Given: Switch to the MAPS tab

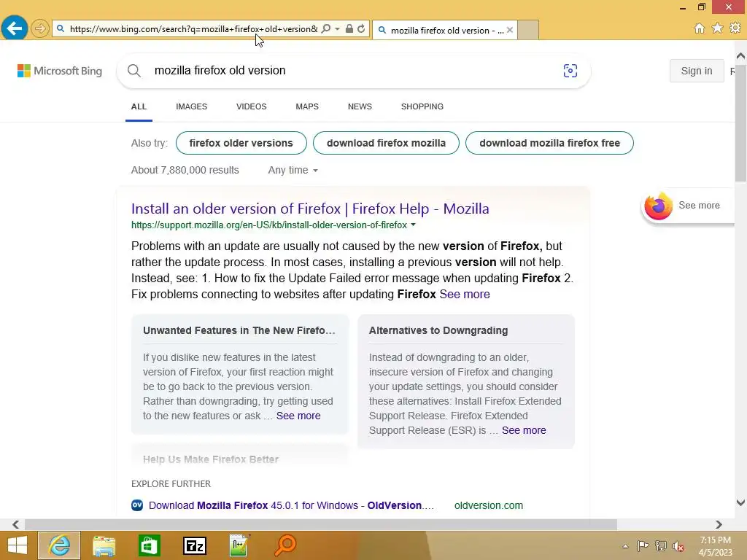Looking at the screenshot, I should pos(307,106).
